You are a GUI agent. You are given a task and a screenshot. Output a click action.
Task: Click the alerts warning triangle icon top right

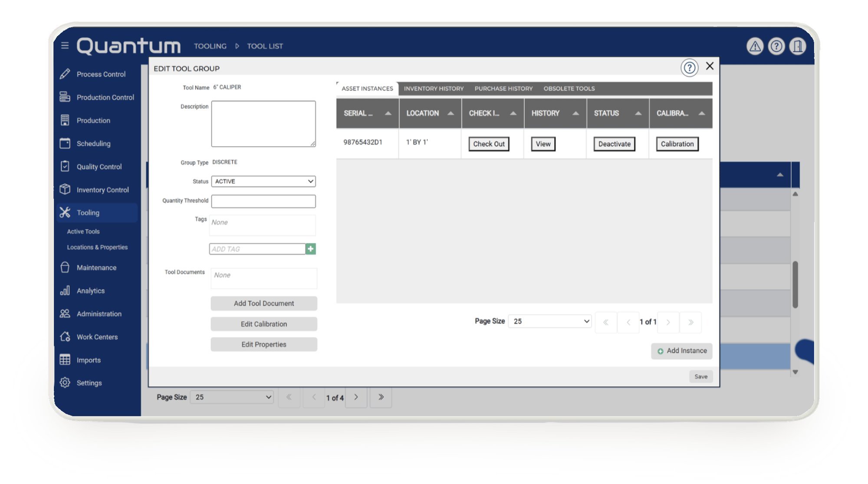point(755,46)
